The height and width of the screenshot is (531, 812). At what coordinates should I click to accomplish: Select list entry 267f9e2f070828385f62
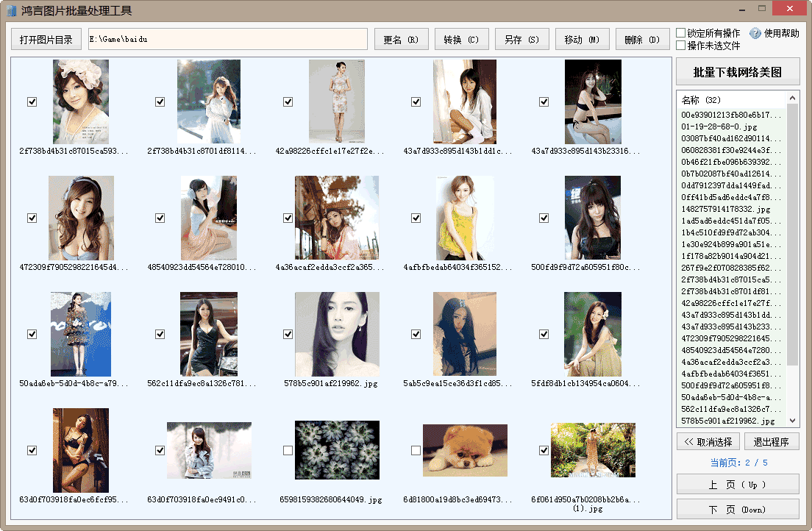pos(733,268)
